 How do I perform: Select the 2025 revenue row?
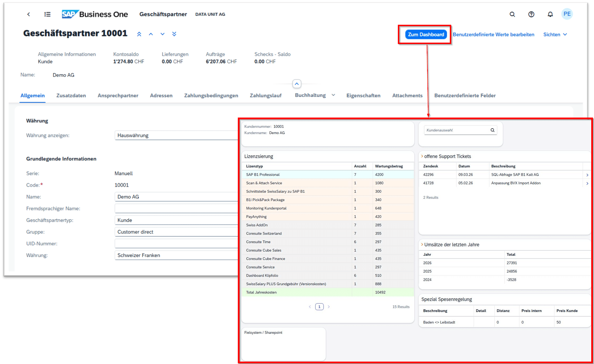point(505,272)
